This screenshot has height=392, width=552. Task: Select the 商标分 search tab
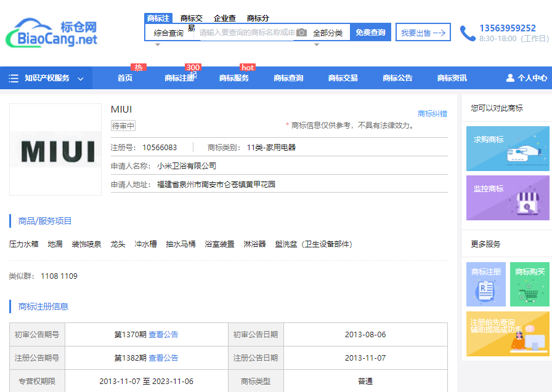coord(258,18)
